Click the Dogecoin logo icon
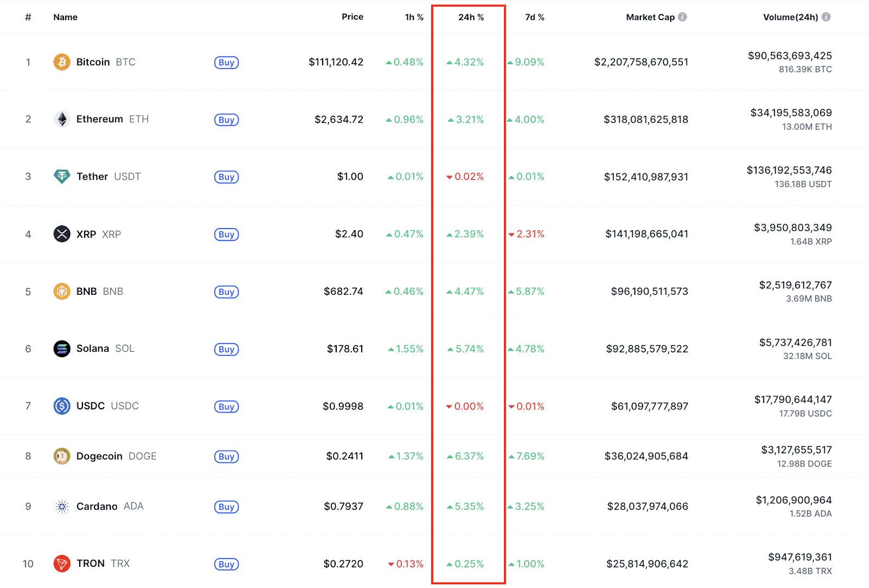 click(x=62, y=456)
